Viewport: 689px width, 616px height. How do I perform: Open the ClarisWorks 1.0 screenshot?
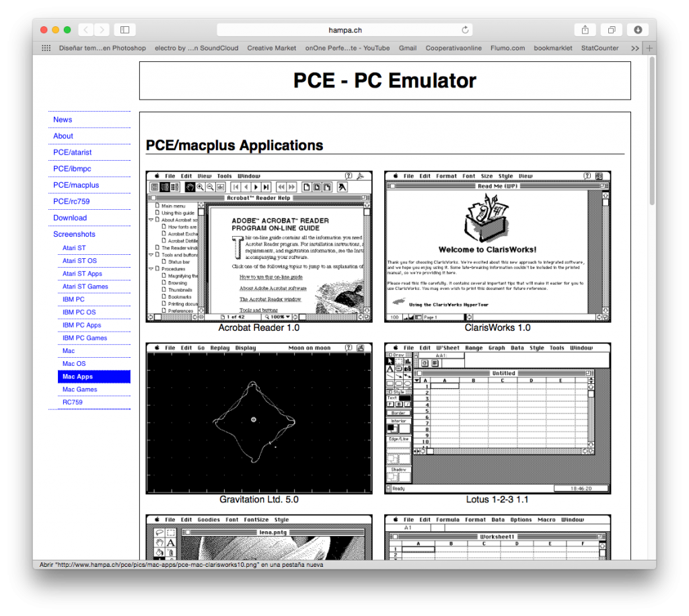point(497,245)
